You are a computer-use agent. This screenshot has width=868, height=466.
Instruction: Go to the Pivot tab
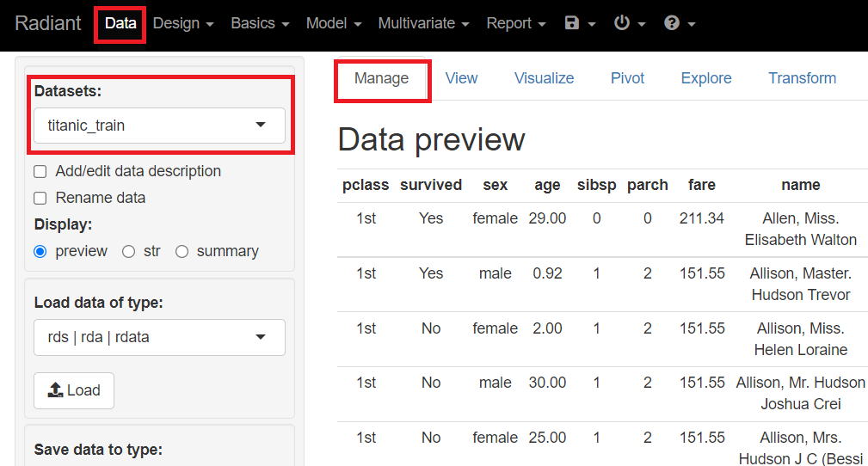click(x=627, y=78)
